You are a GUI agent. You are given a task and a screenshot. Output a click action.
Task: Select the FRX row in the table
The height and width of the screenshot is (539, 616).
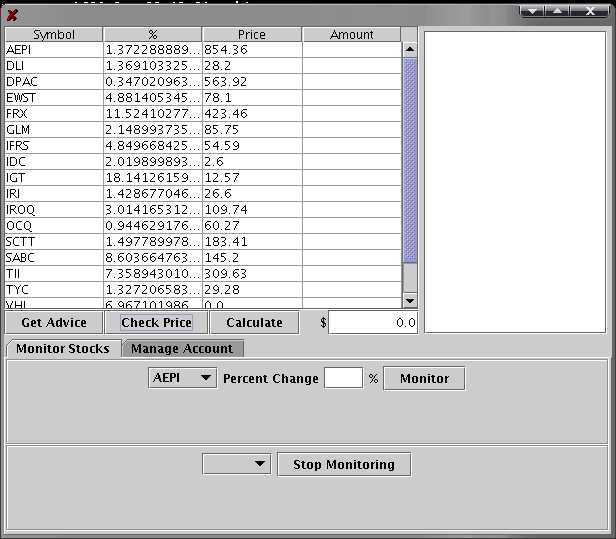[x=53, y=114]
